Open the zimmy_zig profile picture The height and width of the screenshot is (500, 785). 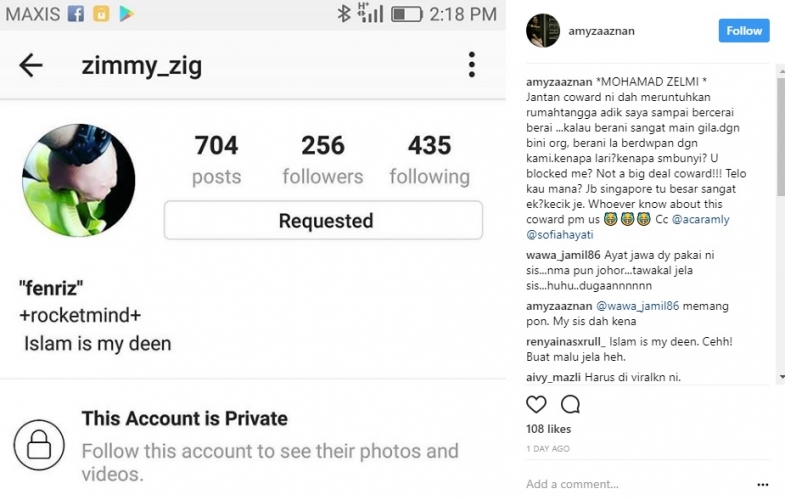tap(78, 180)
